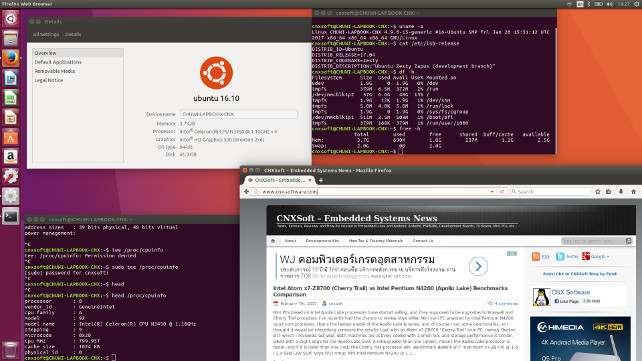Image resolution: width=642 pixels, height=361 pixels.
Task: Open the wrench-and-gear system tools launcher icon
Action: [x=11, y=177]
